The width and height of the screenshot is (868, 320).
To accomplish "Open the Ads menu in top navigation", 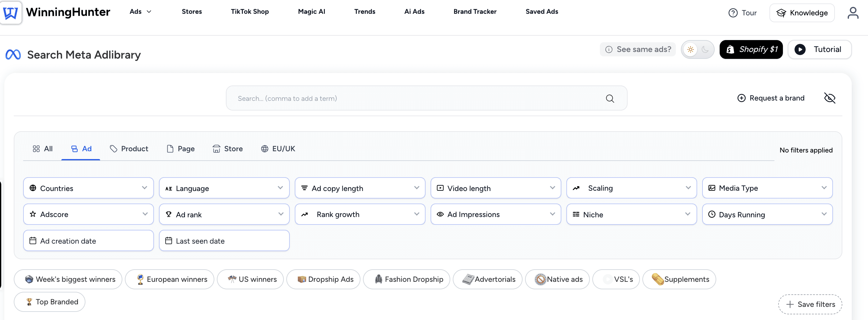I will [x=140, y=12].
